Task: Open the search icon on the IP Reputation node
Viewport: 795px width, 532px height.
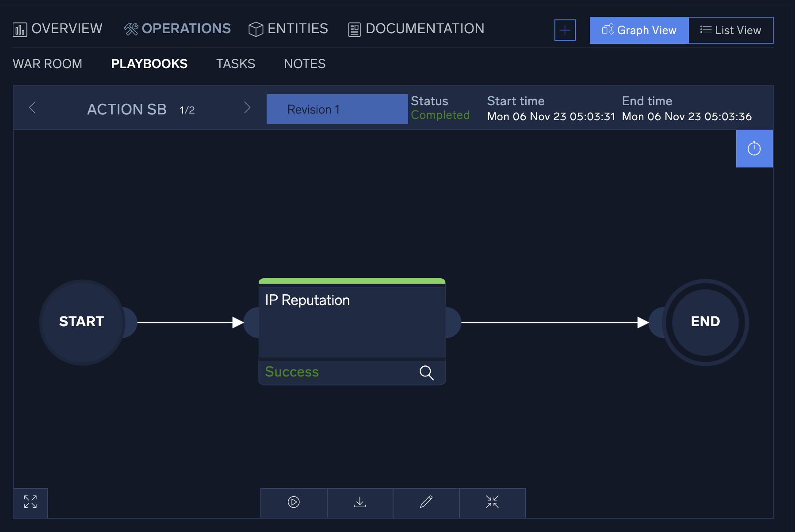Action: click(426, 372)
